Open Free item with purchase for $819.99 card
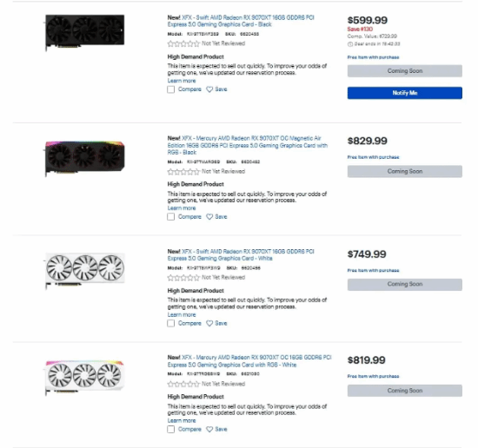 click(x=373, y=376)
